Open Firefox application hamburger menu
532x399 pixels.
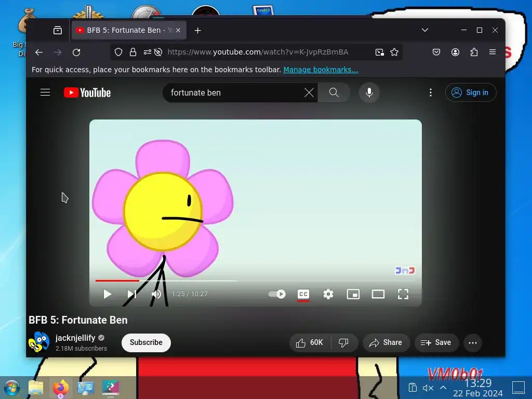coord(493,52)
